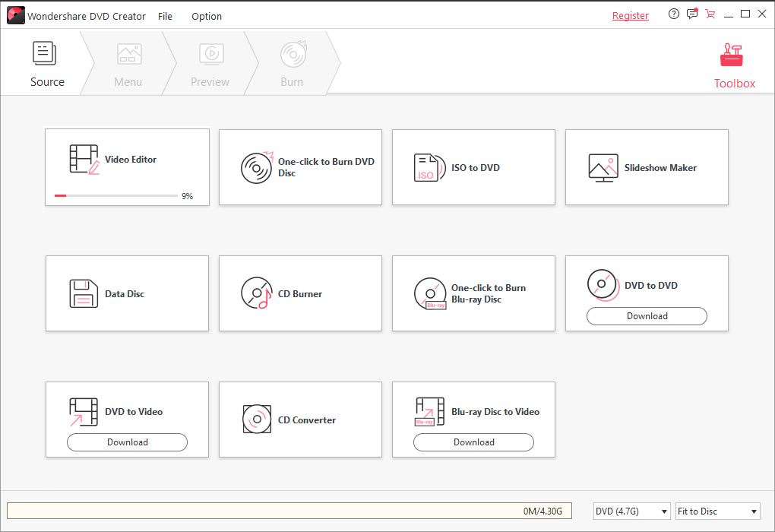Click the Video Editor label
775x532 pixels.
[131, 159]
